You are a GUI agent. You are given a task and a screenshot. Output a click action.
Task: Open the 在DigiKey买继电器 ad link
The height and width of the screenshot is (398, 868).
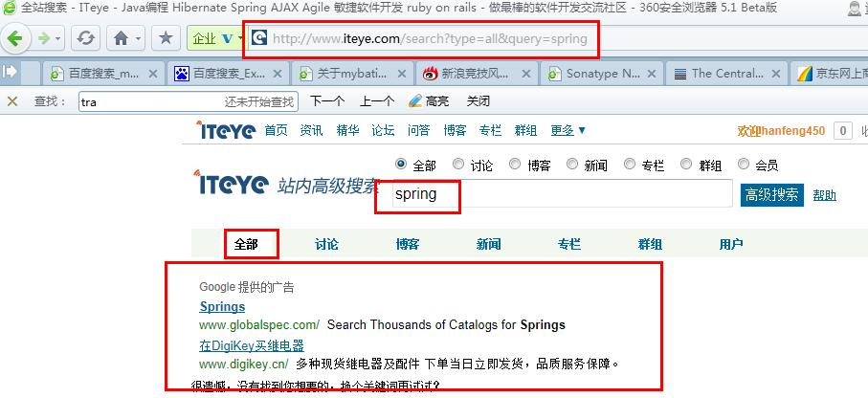(252, 346)
